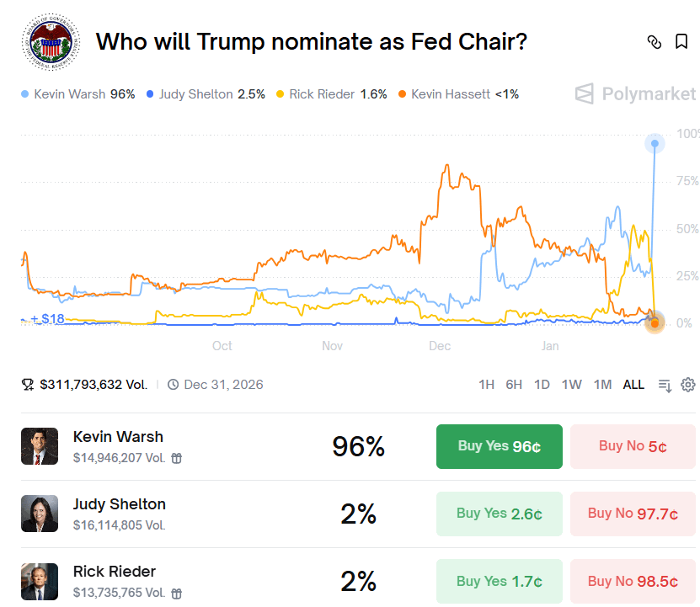Copy the market link using the link icon

(655, 40)
